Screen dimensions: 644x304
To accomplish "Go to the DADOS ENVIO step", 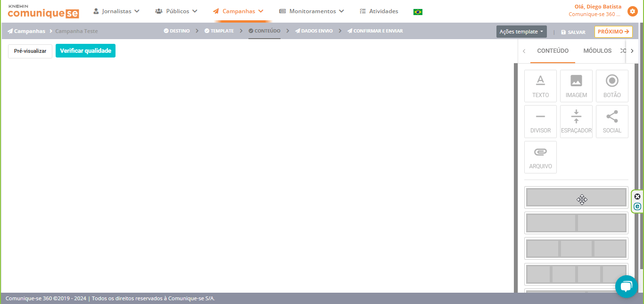I will coord(314,31).
